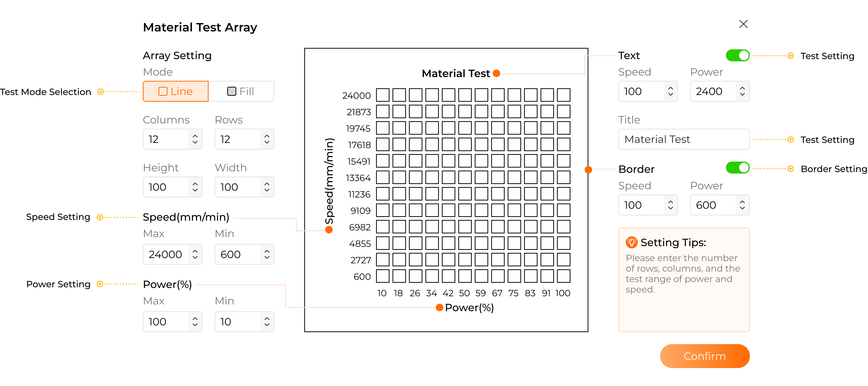
Task: Switch to Fill mode
Action: (241, 91)
